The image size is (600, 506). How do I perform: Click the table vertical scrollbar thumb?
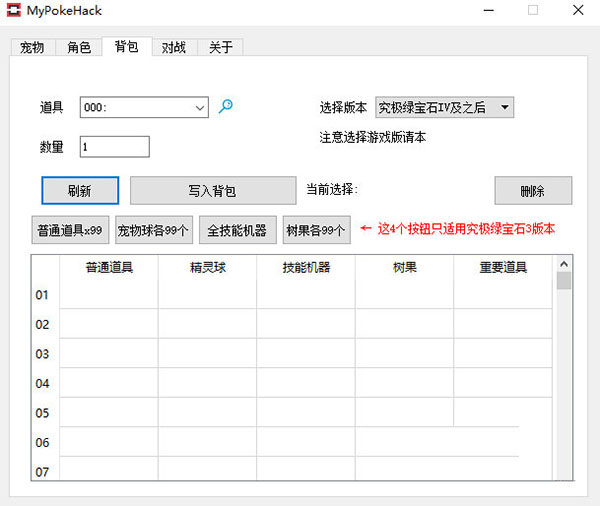coord(564,281)
